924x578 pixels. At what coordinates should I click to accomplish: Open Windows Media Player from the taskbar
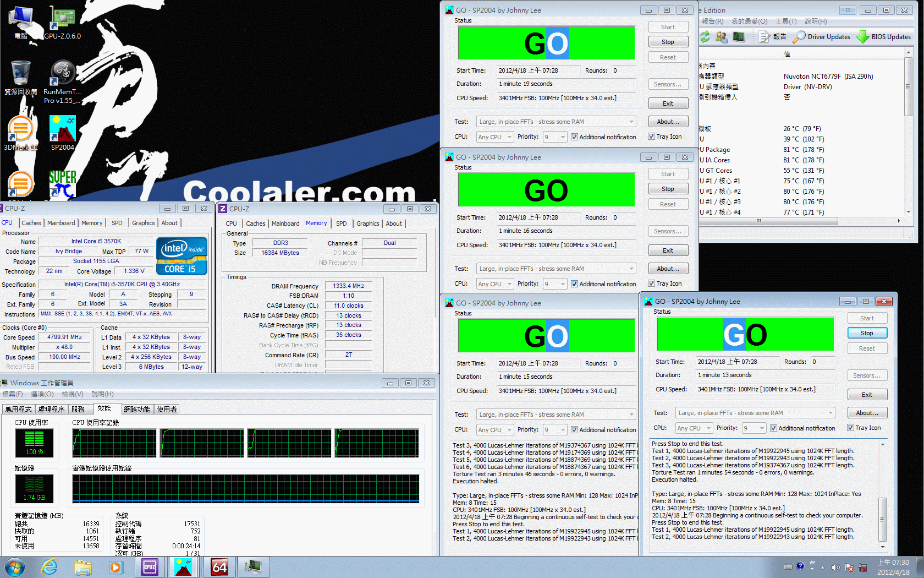coord(116,567)
